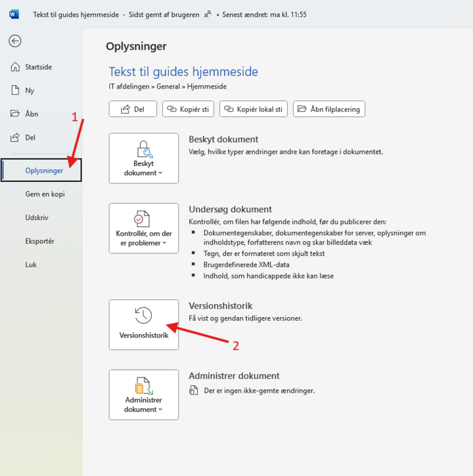Open the Administrer dokument dropdown
473x476 pixels.
point(143,395)
